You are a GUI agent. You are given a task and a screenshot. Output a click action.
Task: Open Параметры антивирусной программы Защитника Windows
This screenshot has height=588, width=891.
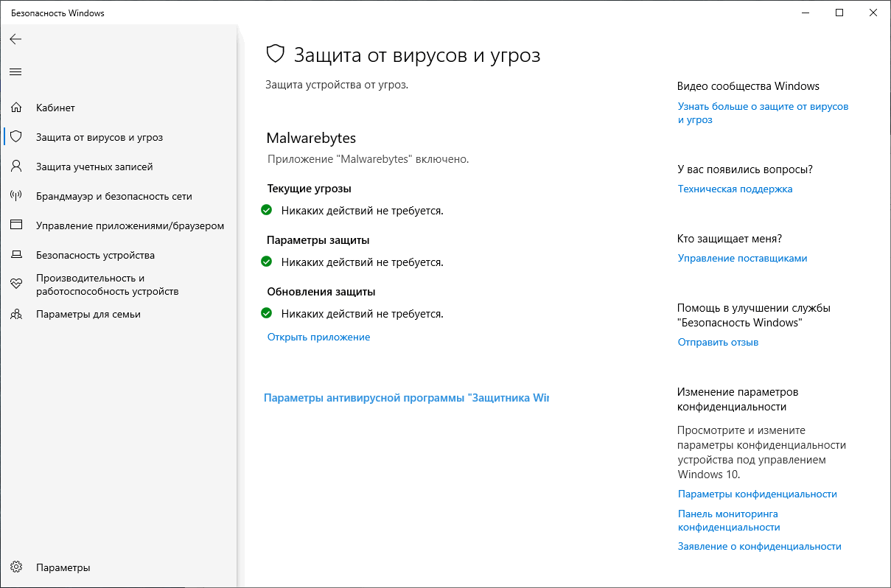(x=406, y=396)
